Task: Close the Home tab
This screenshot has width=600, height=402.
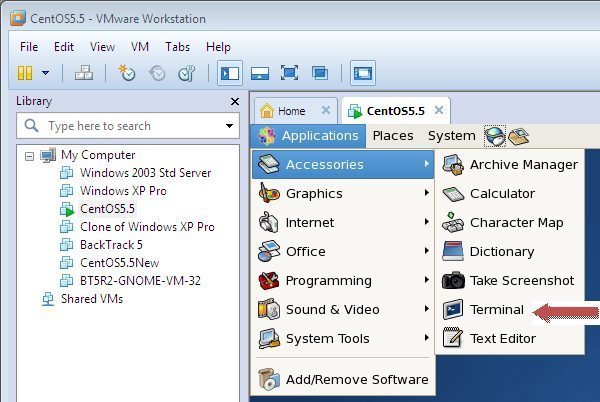Action: pyautogui.click(x=326, y=111)
